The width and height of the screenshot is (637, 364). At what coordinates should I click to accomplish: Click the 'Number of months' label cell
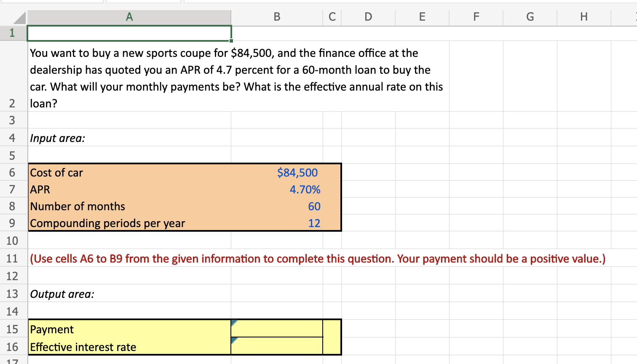[129, 206]
